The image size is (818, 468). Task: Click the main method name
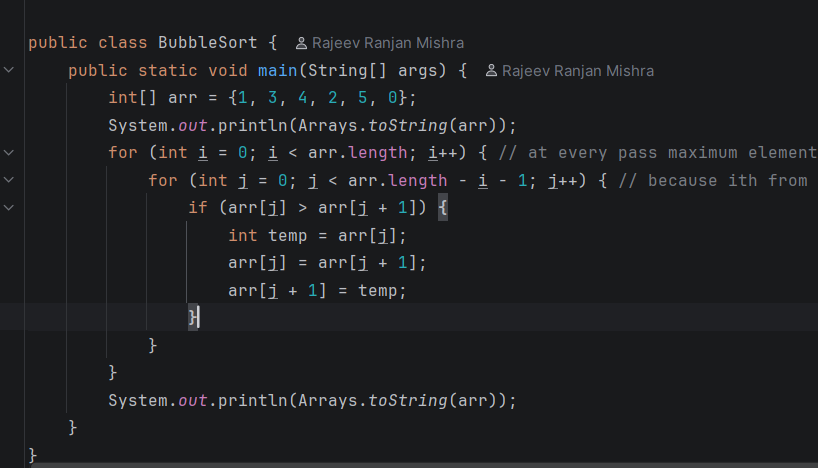[x=278, y=70]
